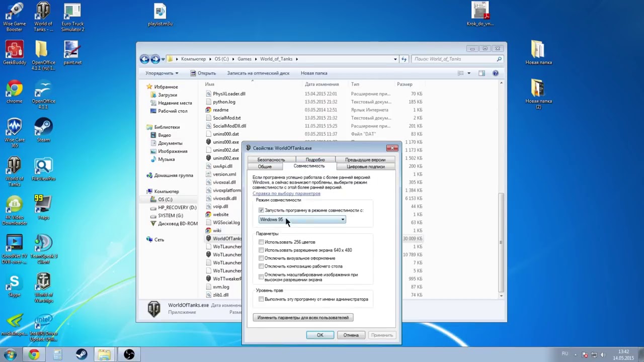This screenshot has height=362, width=644.
Task: Select Загрузки in Explorer favorites
Action: 168,95
